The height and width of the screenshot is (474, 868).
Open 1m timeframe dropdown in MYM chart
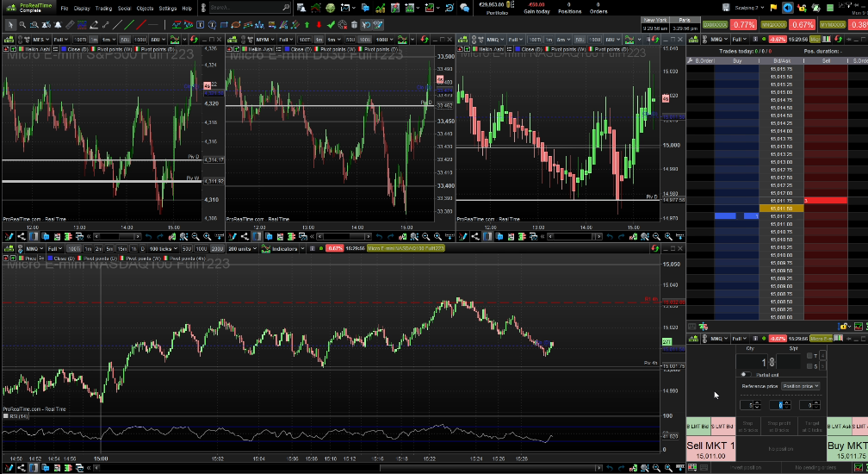pos(334,40)
